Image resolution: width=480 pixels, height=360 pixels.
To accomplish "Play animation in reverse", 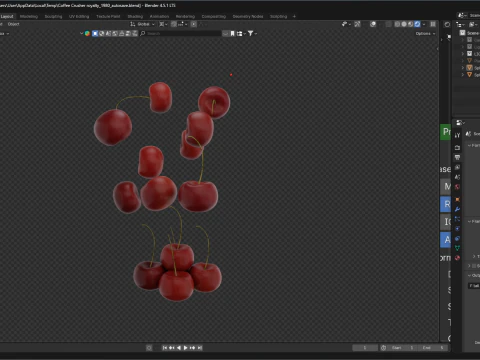I will coord(179,348).
